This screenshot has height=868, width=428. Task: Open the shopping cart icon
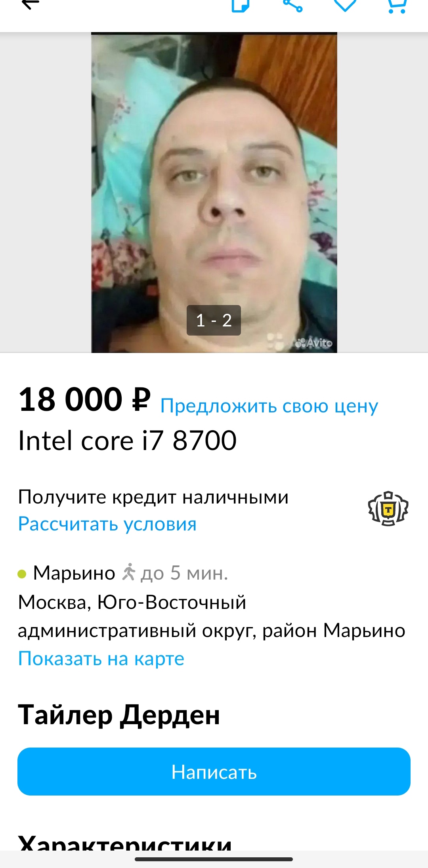pyautogui.click(x=397, y=6)
